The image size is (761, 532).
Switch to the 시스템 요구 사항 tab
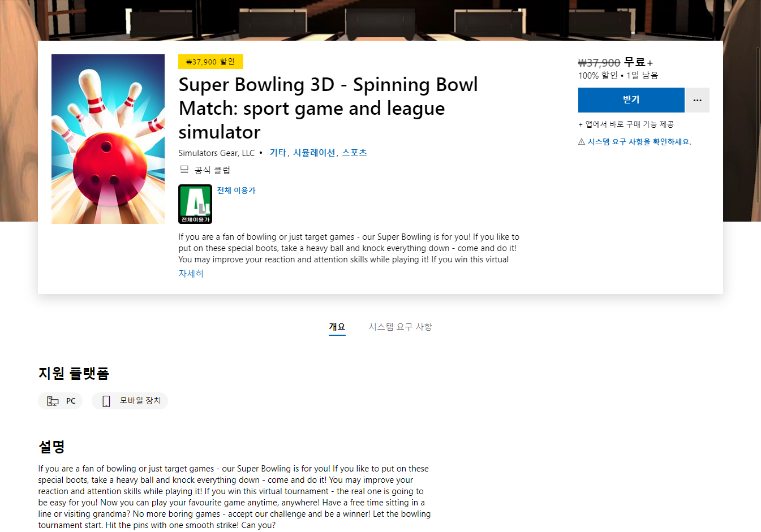[401, 327]
